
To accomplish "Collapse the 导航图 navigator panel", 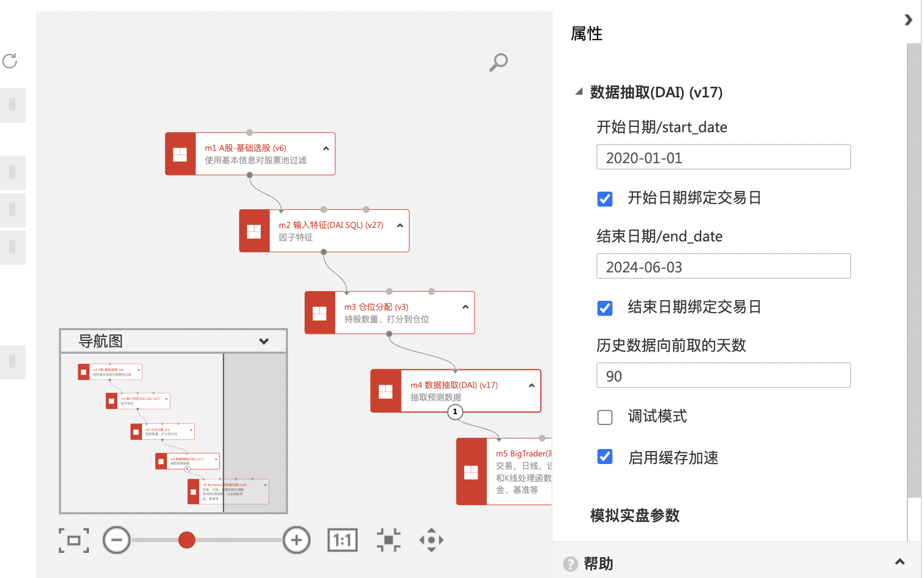I will point(264,341).
